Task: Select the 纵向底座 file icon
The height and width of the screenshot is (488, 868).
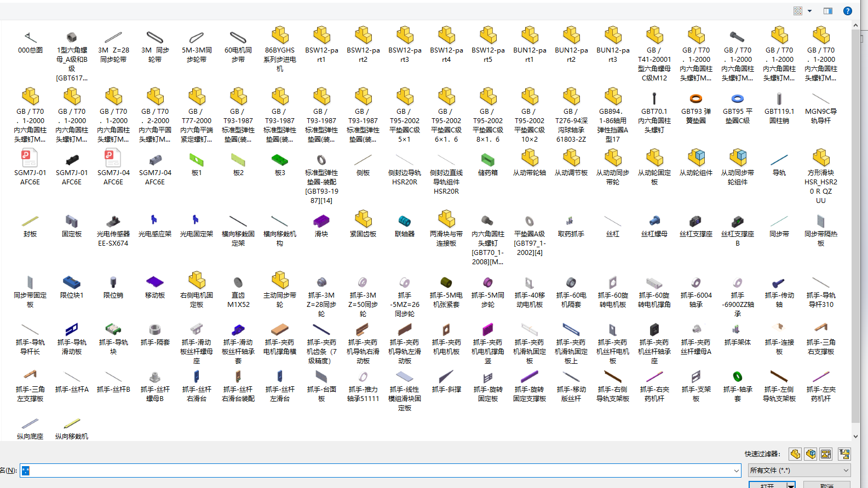Action: coord(30,423)
